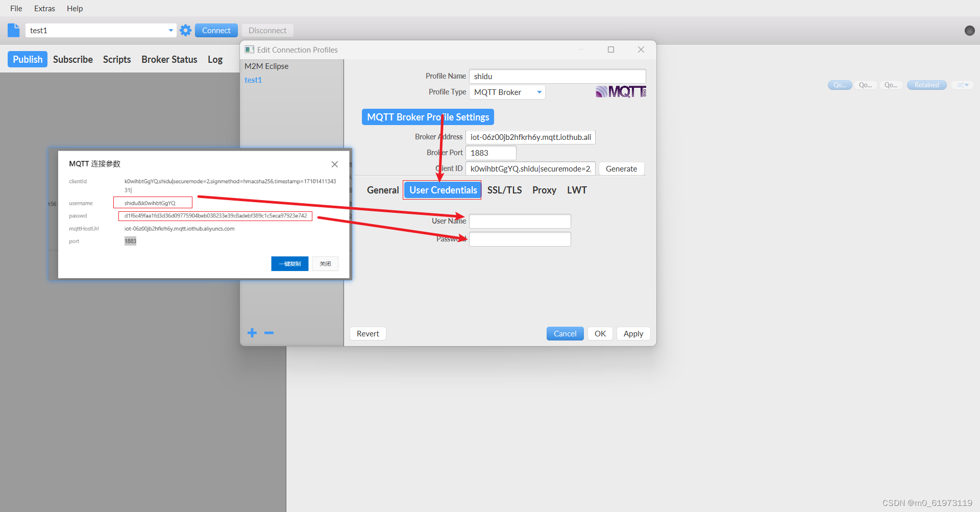This screenshot has width=980, height=512.
Task: Click the Connect button
Action: tap(216, 30)
